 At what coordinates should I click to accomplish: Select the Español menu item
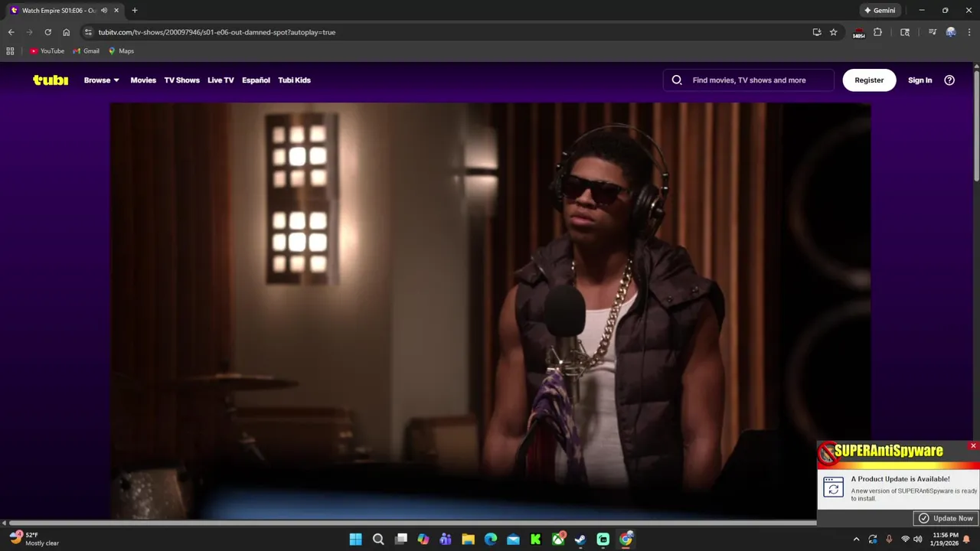[x=256, y=80]
